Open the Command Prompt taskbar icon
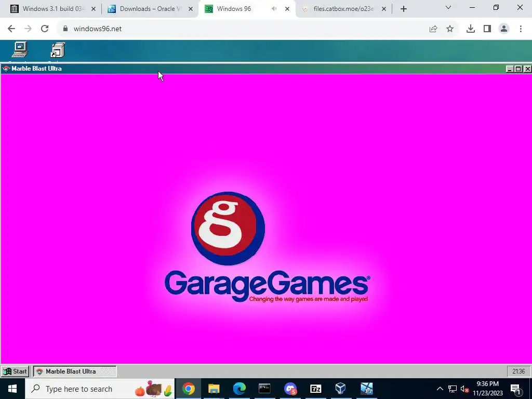Screen dimensions: 532x399 point(264,389)
